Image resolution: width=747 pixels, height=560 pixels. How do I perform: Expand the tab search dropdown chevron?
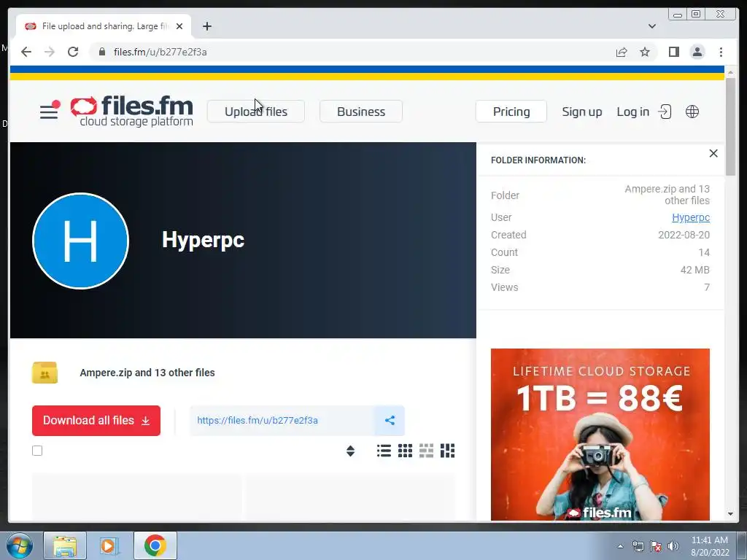(x=651, y=26)
